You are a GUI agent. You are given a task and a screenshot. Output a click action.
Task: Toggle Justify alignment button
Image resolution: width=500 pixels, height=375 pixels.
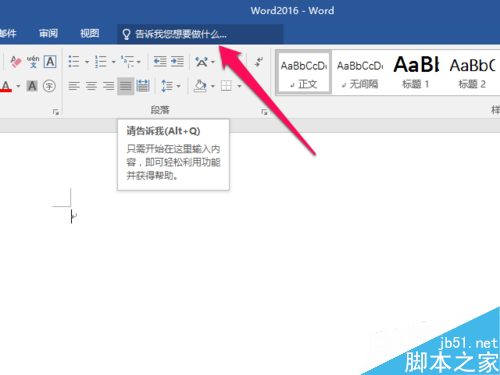126,86
